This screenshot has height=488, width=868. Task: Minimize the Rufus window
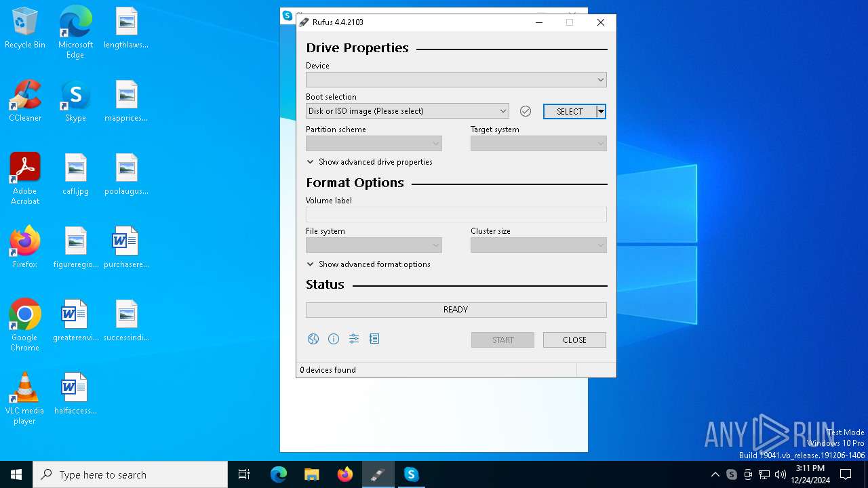[x=539, y=22]
